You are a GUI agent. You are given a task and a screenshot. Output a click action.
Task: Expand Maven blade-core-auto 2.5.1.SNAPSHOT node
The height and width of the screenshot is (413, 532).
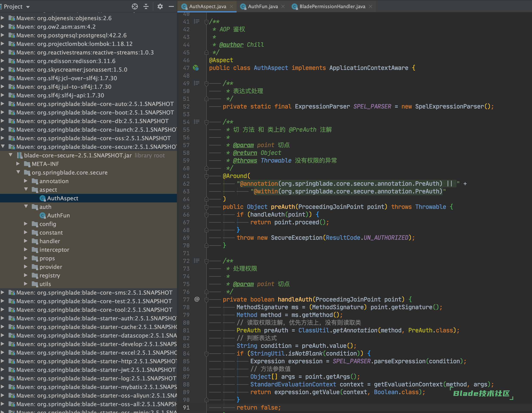tap(3, 104)
